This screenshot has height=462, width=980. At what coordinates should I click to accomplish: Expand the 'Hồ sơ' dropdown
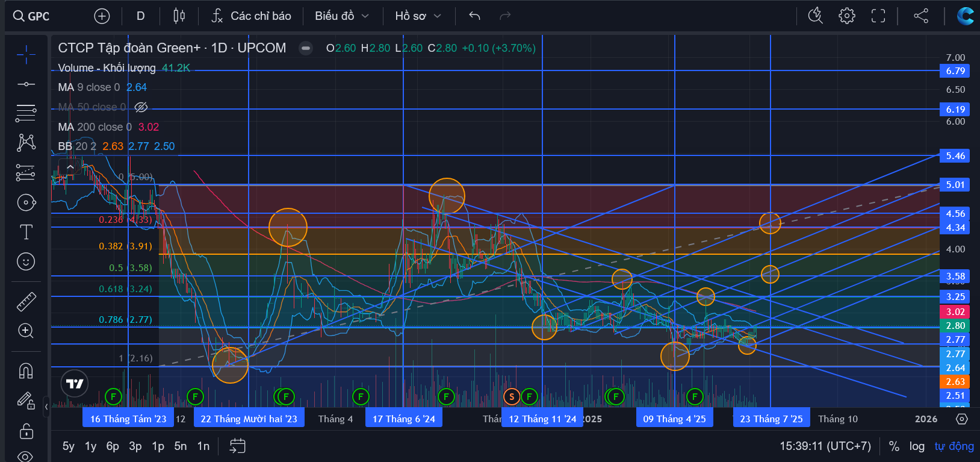pyautogui.click(x=418, y=16)
